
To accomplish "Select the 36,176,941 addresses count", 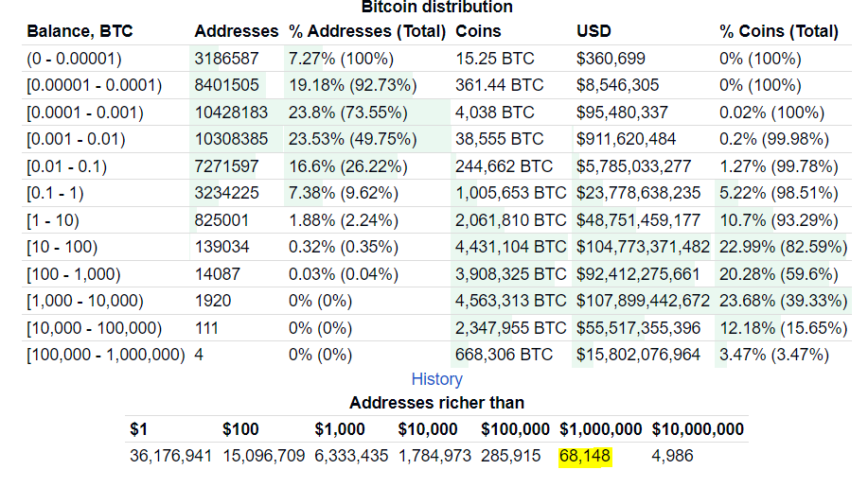I will [170, 456].
